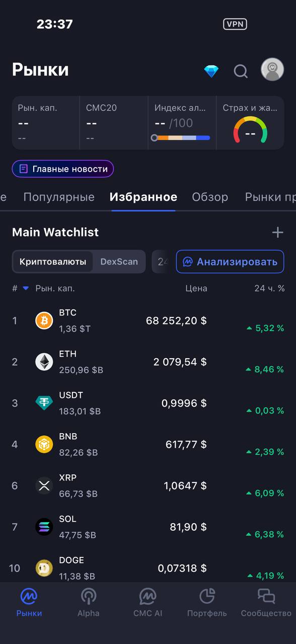Image resolution: width=296 pixels, height=644 pixels.
Task: Sort the list by 24 ч. % column
Action: click(269, 288)
